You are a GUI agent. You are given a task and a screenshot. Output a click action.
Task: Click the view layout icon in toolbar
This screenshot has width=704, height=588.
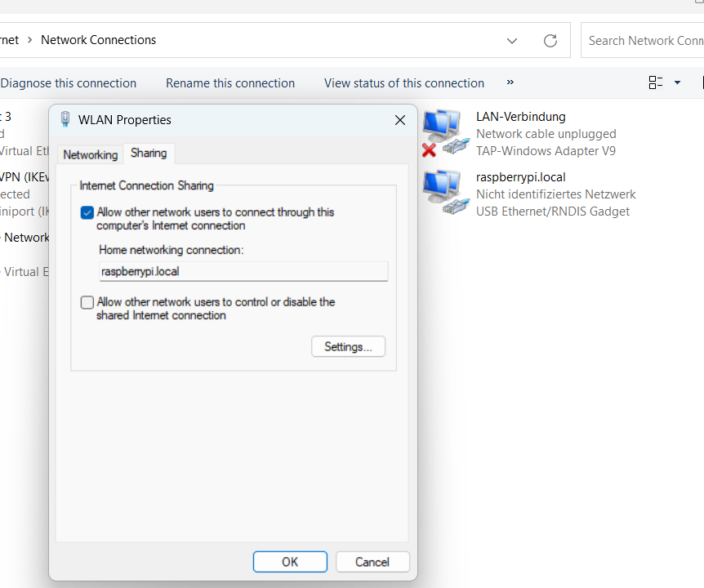pos(656,82)
